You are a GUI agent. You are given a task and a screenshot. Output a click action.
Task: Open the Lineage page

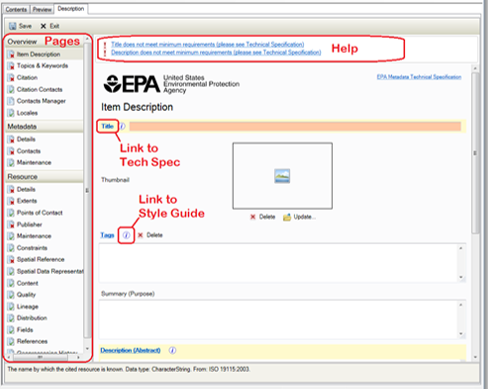click(28, 306)
